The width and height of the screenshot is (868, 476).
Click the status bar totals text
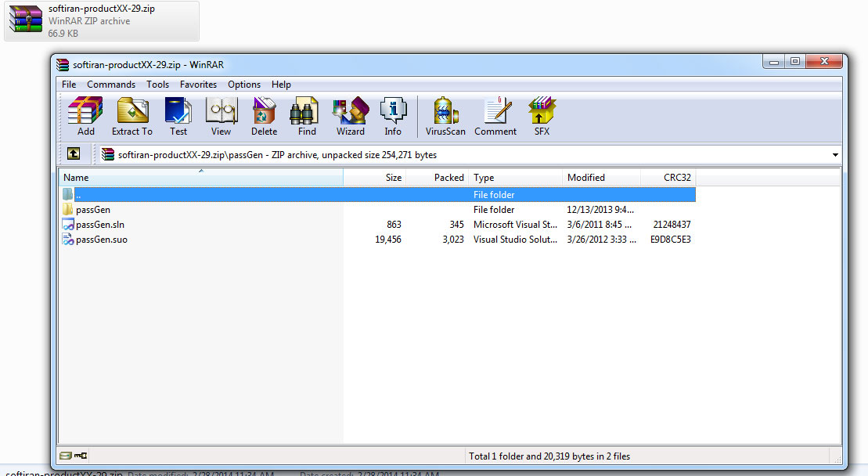coord(549,456)
